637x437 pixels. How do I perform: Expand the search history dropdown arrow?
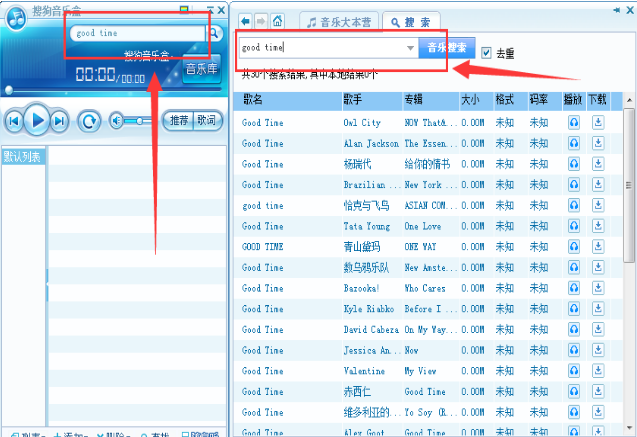[410, 48]
